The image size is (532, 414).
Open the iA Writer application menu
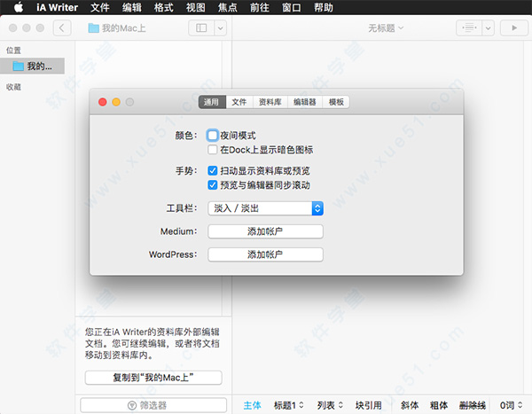tap(57, 7)
